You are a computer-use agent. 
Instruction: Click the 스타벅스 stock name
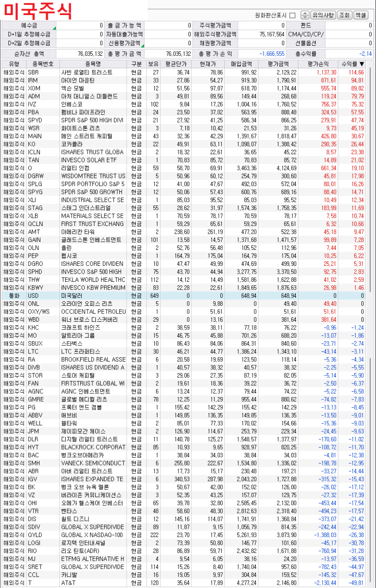point(72,344)
